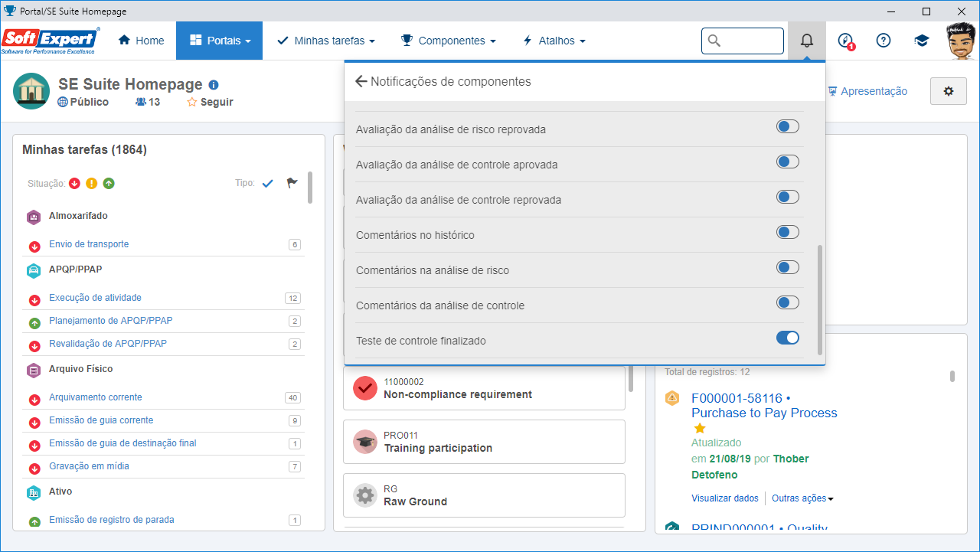Open Emissão de guia de destinação final
The width and height of the screenshot is (980, 552).
122,443
